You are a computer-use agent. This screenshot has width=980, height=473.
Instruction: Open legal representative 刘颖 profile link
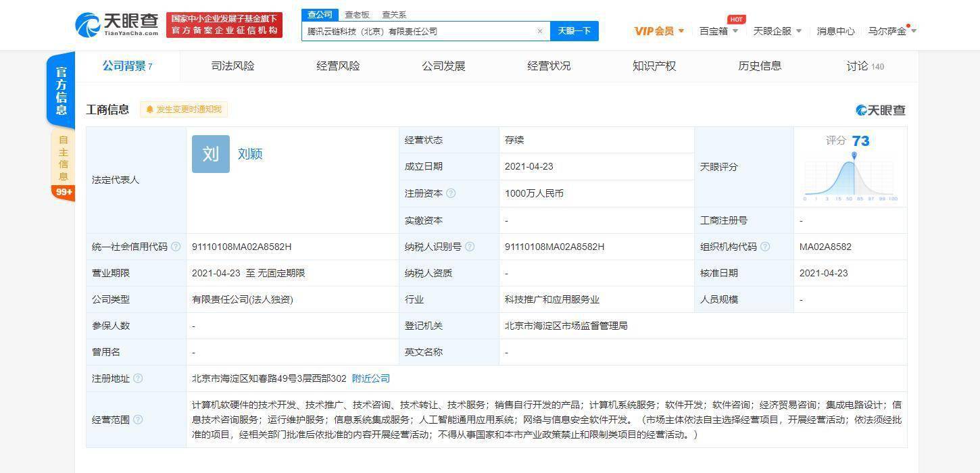coord(250,154)
